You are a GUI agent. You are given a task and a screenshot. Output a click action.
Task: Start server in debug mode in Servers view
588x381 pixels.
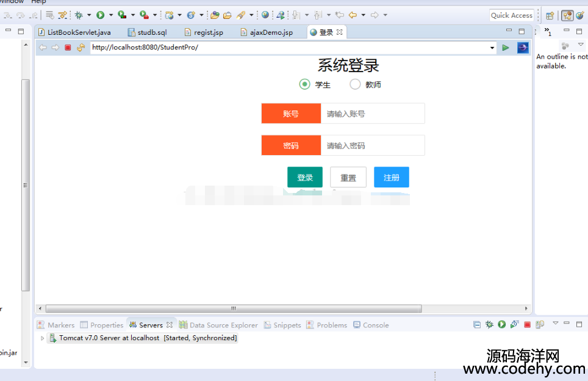pos(489,325)
